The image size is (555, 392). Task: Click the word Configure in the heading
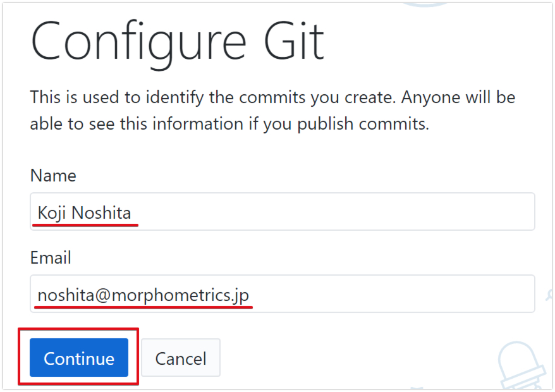point(135,42)
